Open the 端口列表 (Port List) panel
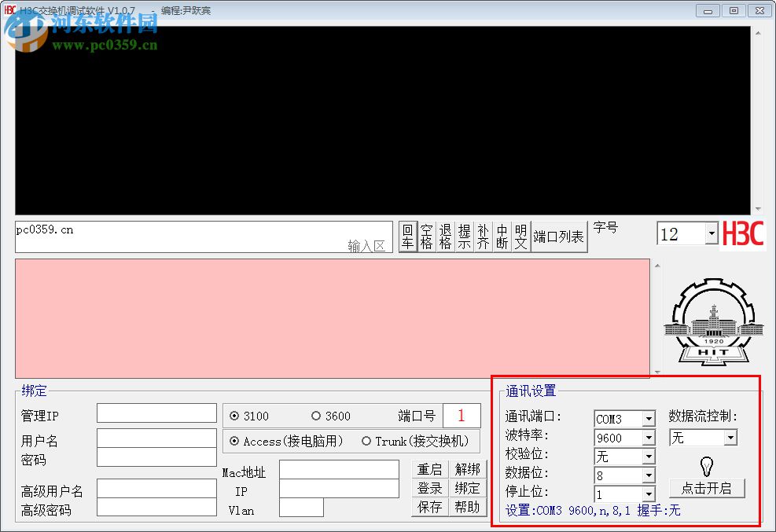Viewport: 776px width, 532px height. click(558, 234)
